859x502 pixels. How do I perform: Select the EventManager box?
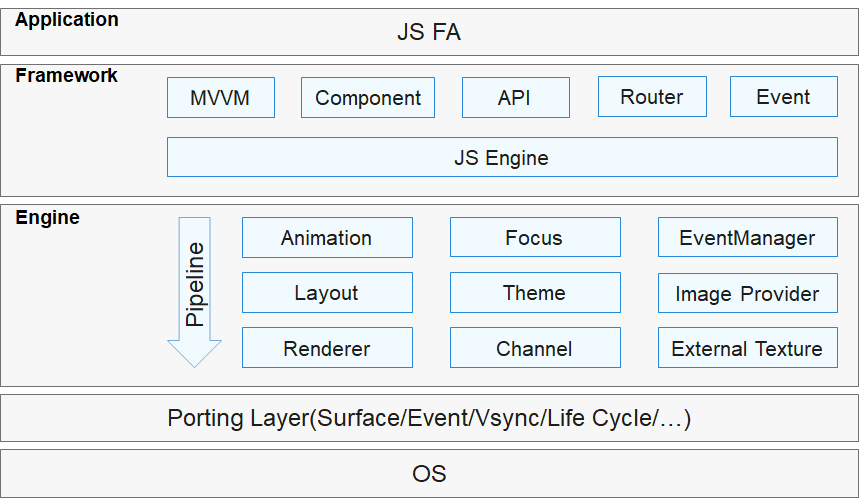click(x=747, y=238)
